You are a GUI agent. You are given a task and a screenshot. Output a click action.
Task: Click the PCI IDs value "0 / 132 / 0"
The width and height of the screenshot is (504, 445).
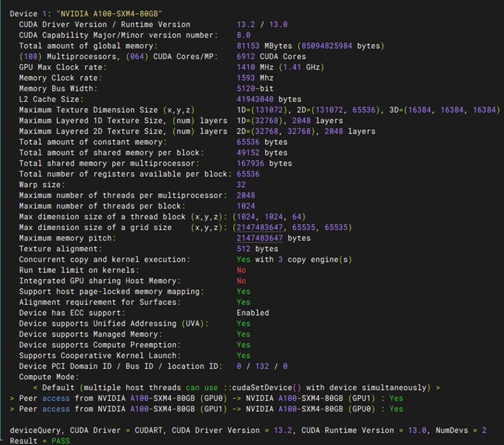pyautogui.click(x=262, y=366)
